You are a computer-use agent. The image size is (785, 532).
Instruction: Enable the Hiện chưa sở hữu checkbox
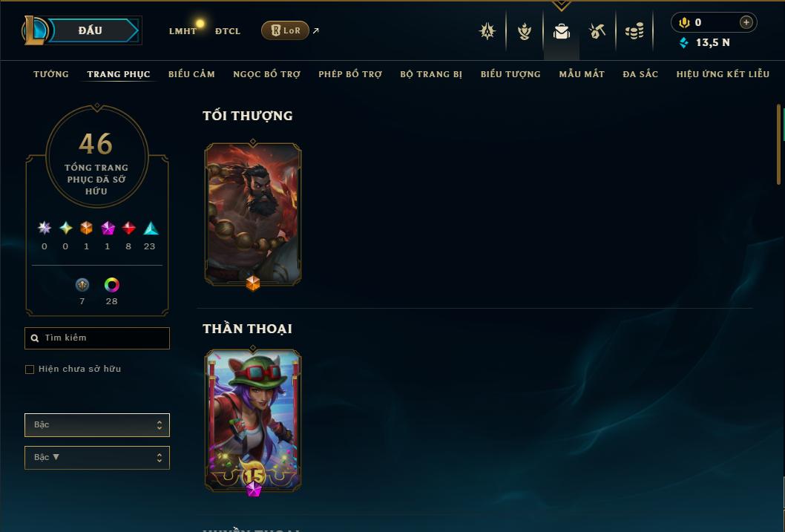(x=30, y=370)
